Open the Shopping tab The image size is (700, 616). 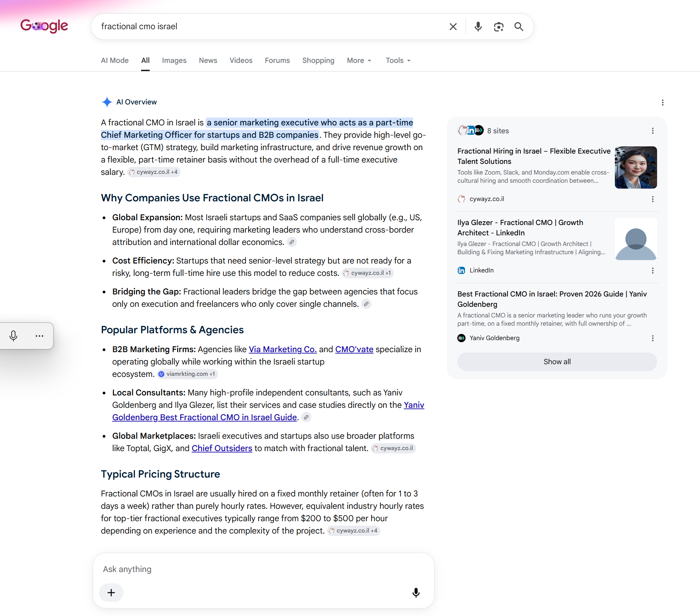click(318, 60)
